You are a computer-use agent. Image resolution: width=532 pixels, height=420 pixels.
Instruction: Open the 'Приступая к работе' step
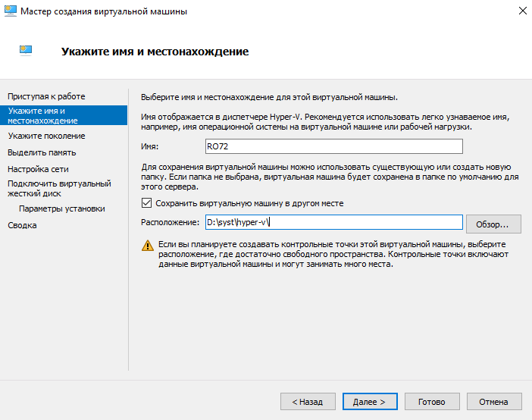tap(46, 96)
